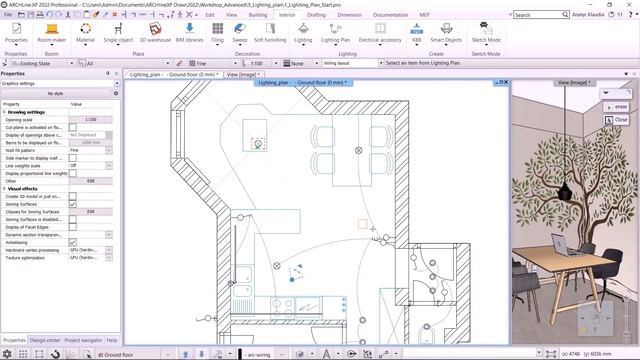Uncheck Joining Surfaces checkbox
Image resolution: width=640 pixels, height=360 pixels.
73,204
